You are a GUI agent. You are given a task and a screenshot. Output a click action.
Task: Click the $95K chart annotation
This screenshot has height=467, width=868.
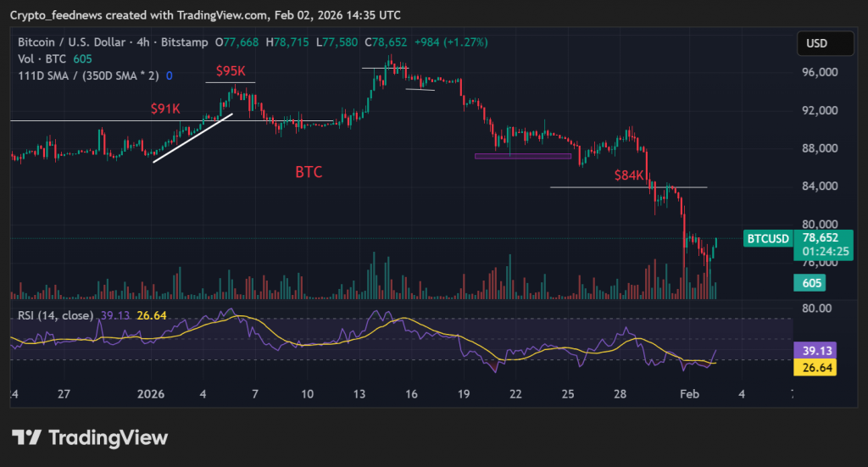click(x=231, y=71)
